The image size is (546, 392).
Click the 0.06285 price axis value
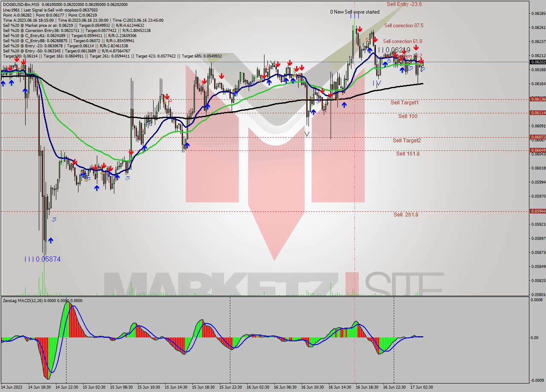point(538,13)
